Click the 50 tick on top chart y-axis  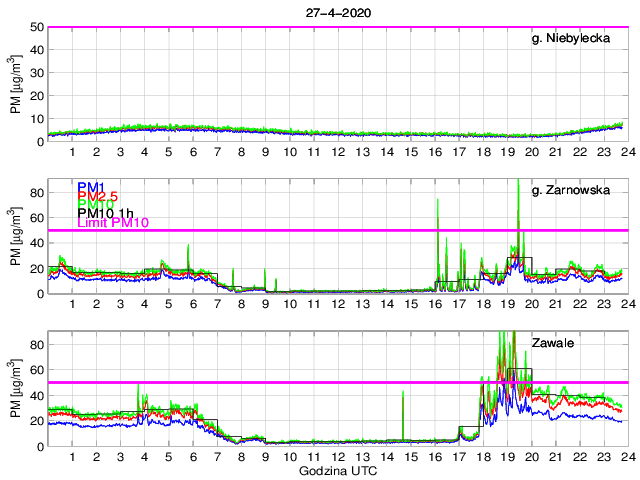tap(37, 27)
